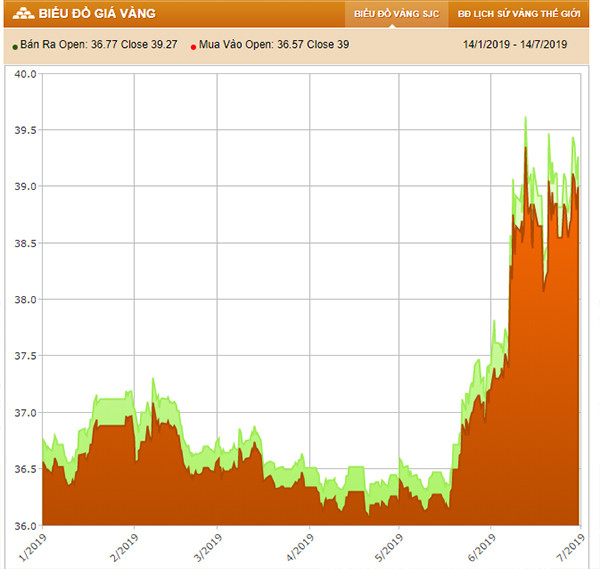600x569 pixels.
Task: Open the BĐ lịch sử vàng thế giới tab
Action: tap(519, 15)
